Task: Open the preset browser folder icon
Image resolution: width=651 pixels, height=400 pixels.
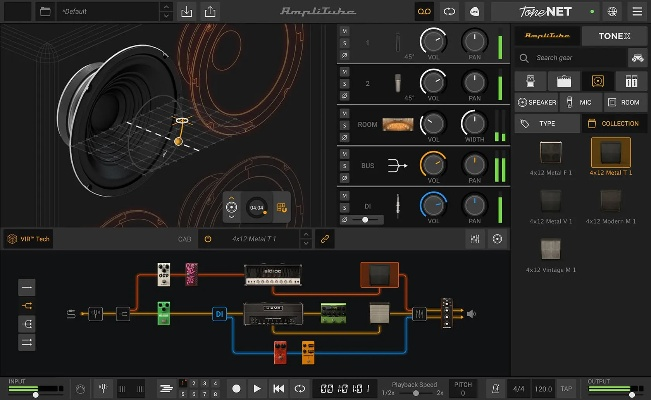Action: tap(45, 12)
